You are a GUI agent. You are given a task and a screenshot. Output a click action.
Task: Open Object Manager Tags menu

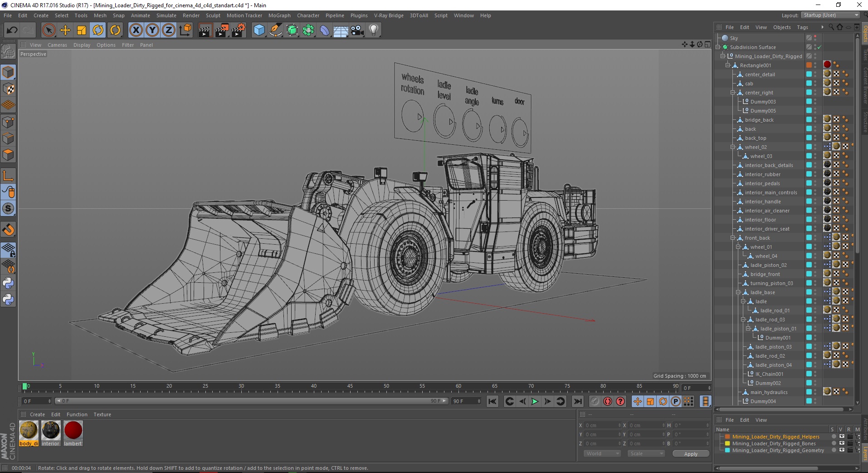802,27
